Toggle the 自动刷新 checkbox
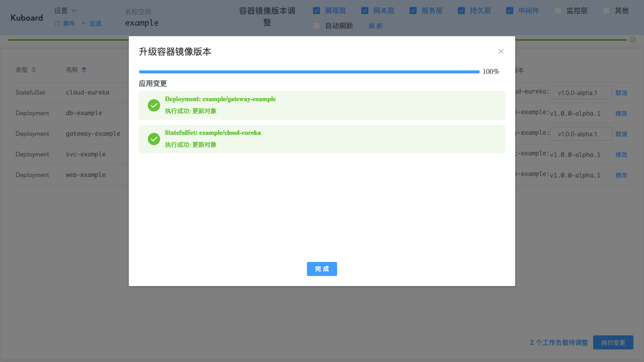The height and width of the screenshot is (362, 644). (x=316, y=26)
